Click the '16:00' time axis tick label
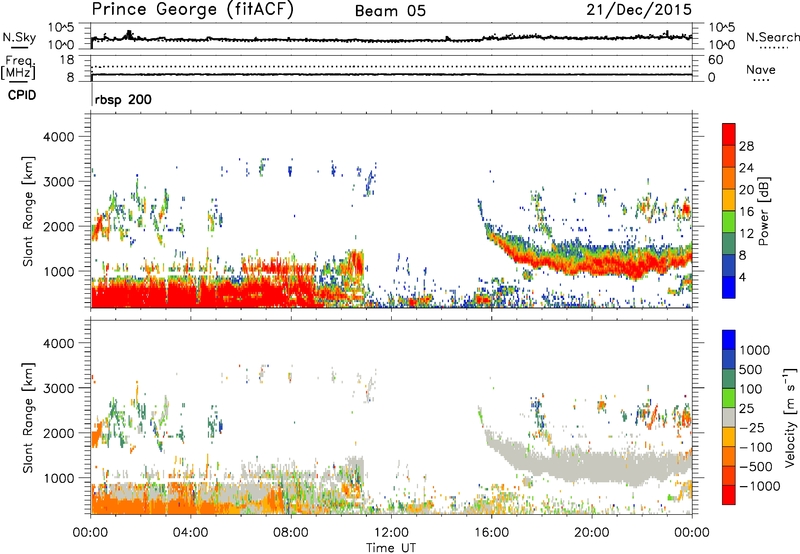Screen dimensions: 800x554 [492, 533]
